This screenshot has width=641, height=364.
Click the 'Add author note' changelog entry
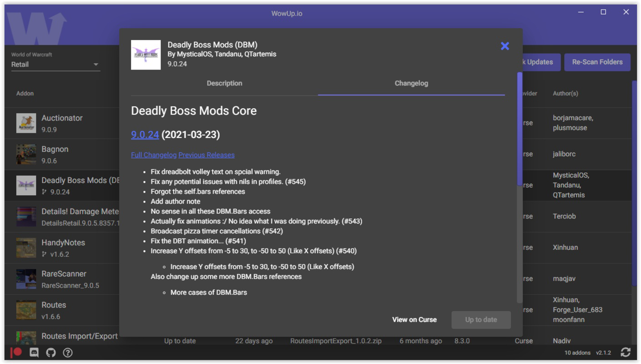point(175,202)
